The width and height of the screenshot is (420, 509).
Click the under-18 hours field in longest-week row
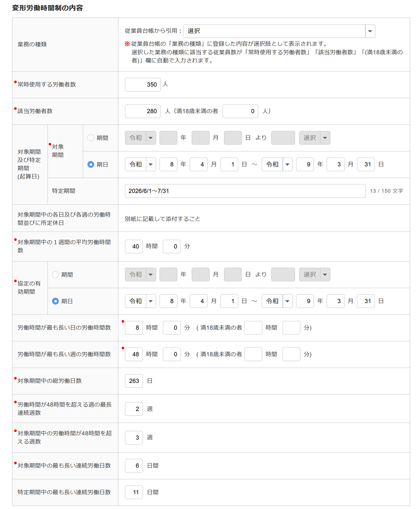pyautogui.click(x=253, y=354)
